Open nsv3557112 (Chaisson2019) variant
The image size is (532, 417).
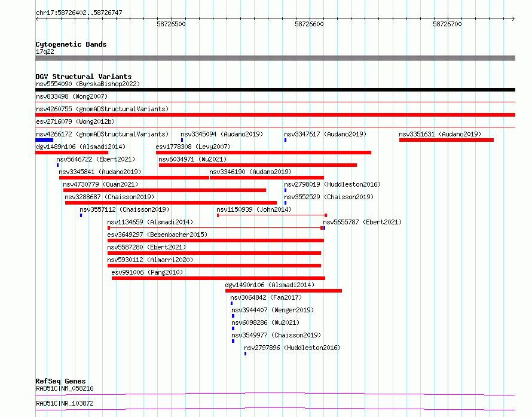coord(124,209)
